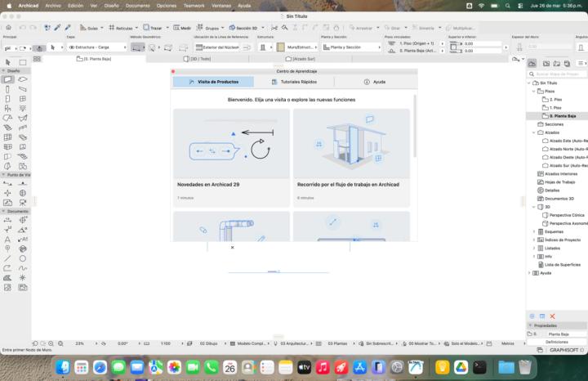Screen dimensions: 588x381
Task: Activate the Wall tool in the Diseño toolbox
Action: [7, 79]
